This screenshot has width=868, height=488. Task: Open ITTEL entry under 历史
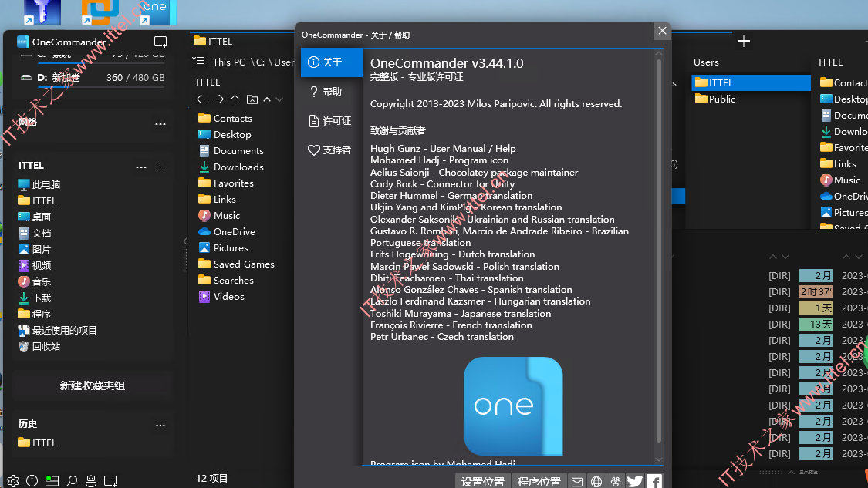point(37,443)
